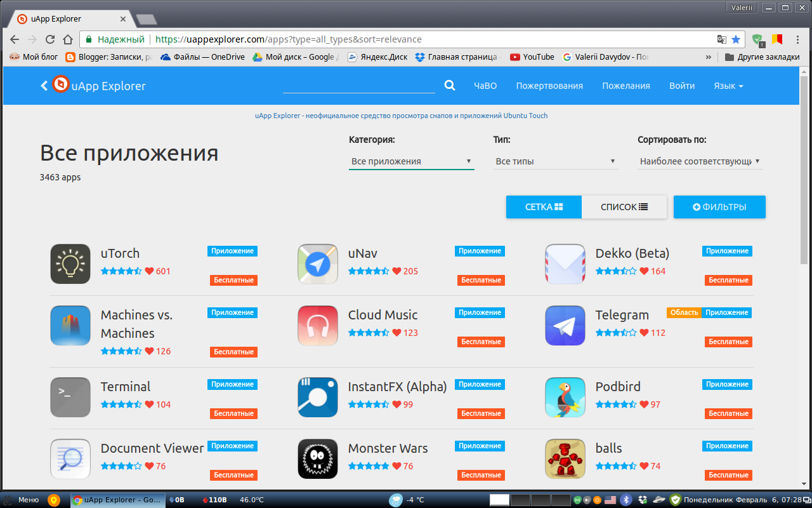Open the new tab button

[147, 19]
